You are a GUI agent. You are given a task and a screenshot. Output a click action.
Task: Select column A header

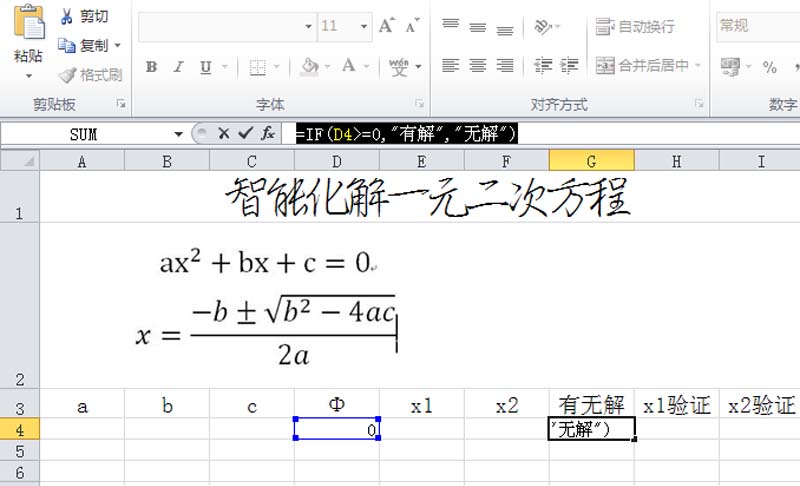[82, 161]
